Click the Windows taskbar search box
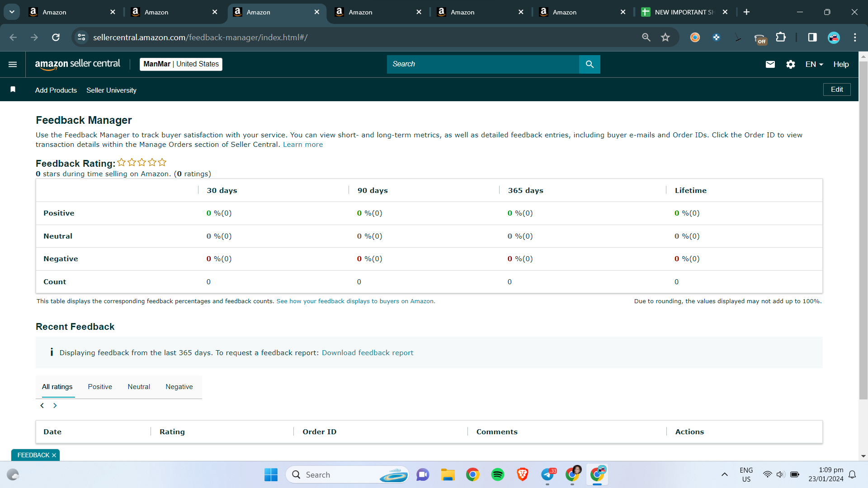Viewport: 868px width, 488px height. [347, 474]
